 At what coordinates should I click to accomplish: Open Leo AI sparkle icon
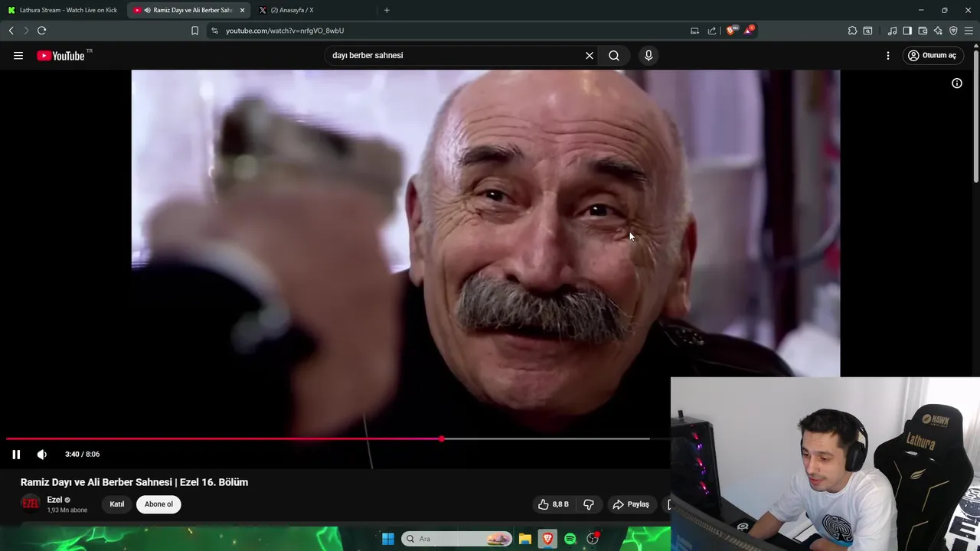pos(938,31)
